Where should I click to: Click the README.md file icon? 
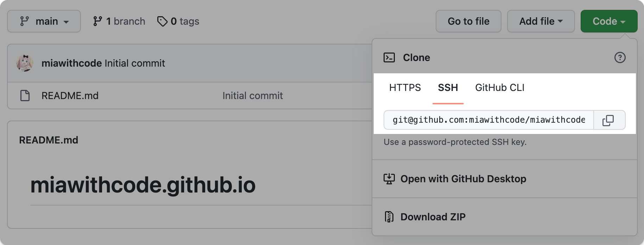25,96
